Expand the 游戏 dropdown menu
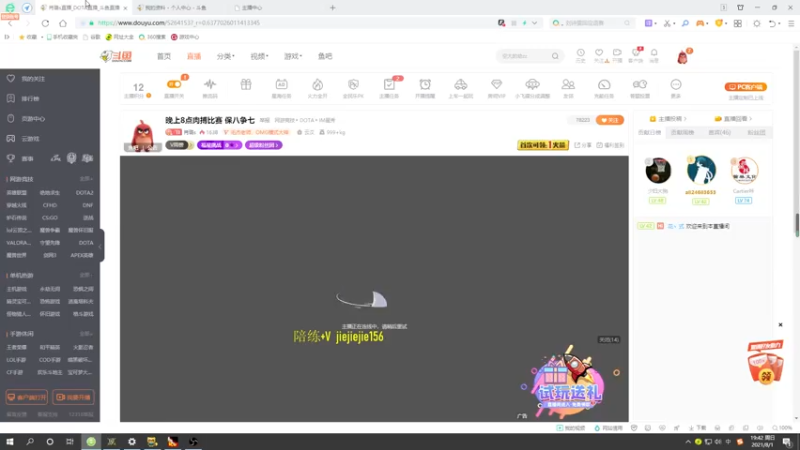The image size is (800, 450). pos(293,56)
